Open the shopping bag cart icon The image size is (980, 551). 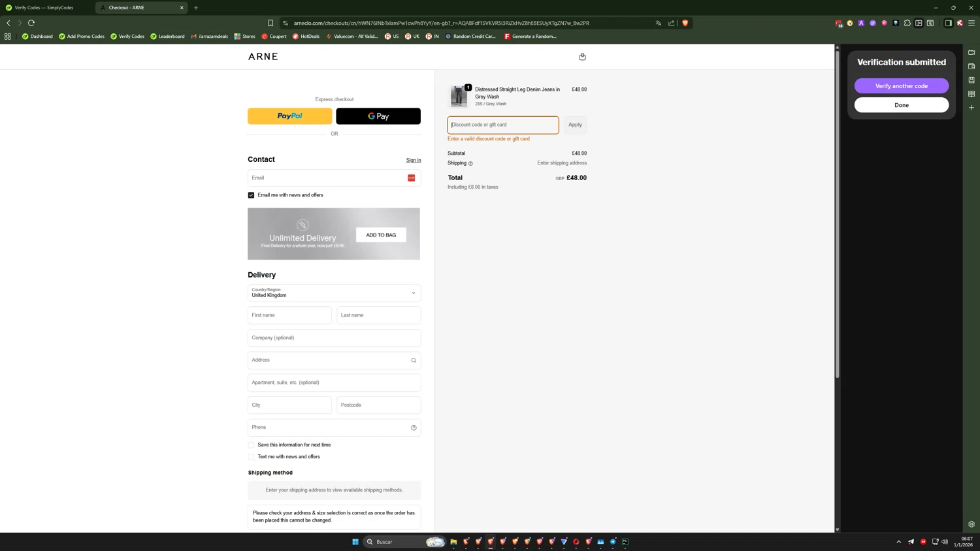(582, 57)
